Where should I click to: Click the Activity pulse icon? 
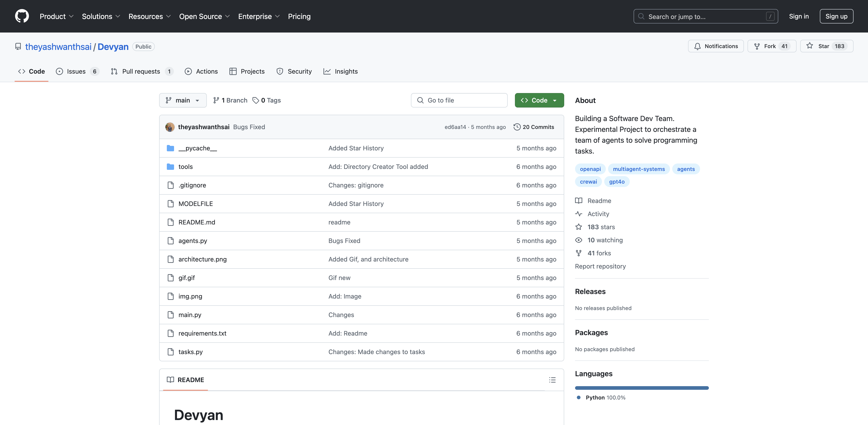(x=579, y=214)
